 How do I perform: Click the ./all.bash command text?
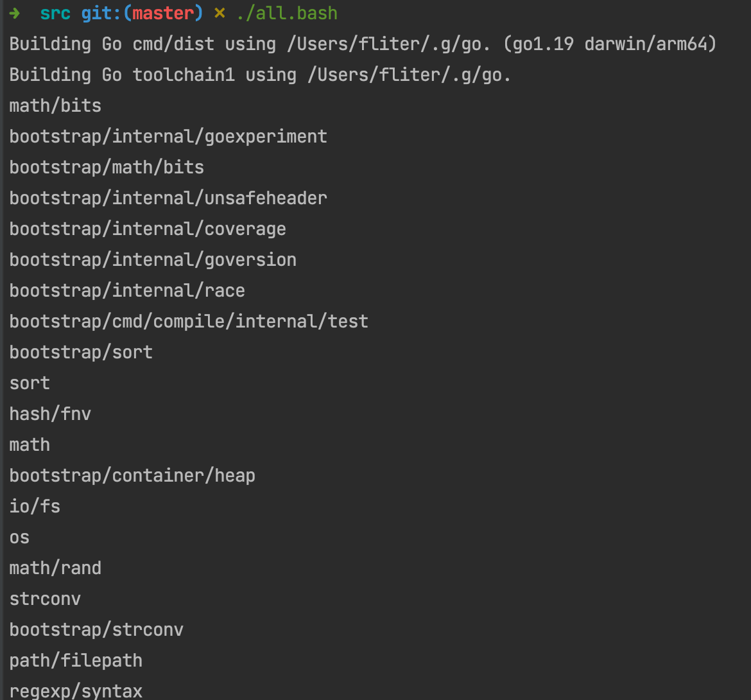pos(286,13)
